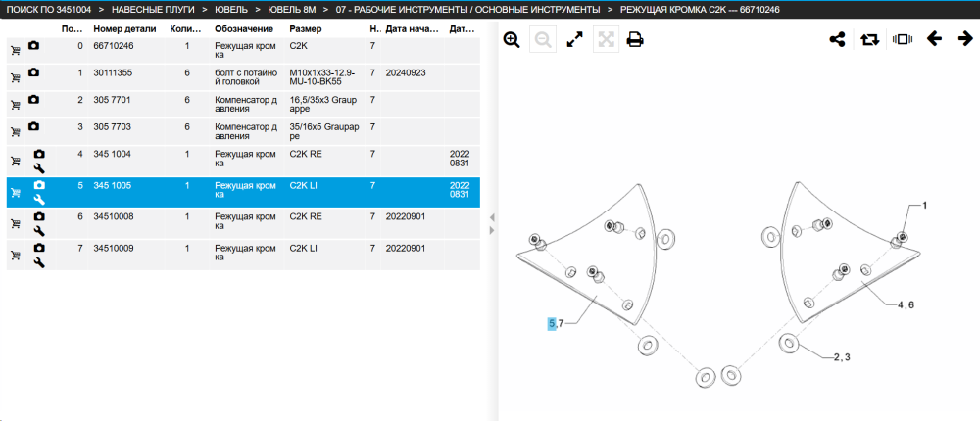Go back with left arrow icon
Image resolution: width=980 pixels, height=421 pixels.
point(934,39)
